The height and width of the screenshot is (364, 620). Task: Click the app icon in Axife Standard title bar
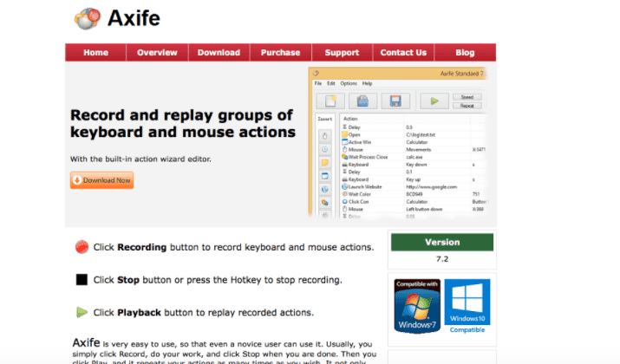tap(316, 73)
